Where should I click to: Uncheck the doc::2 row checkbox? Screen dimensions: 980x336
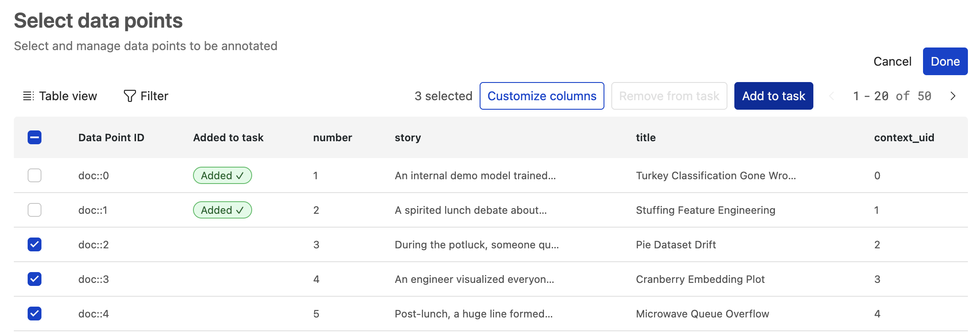(35, 244)
